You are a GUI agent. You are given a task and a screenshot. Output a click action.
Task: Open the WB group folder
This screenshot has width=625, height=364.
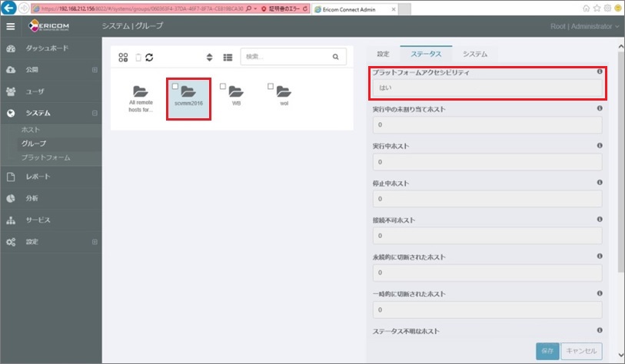point(236,91)
